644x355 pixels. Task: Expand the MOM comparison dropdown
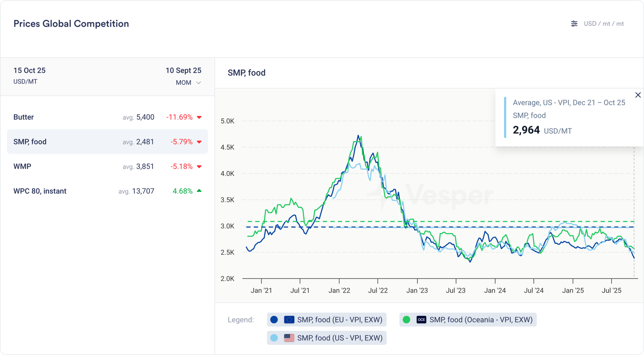188,83
